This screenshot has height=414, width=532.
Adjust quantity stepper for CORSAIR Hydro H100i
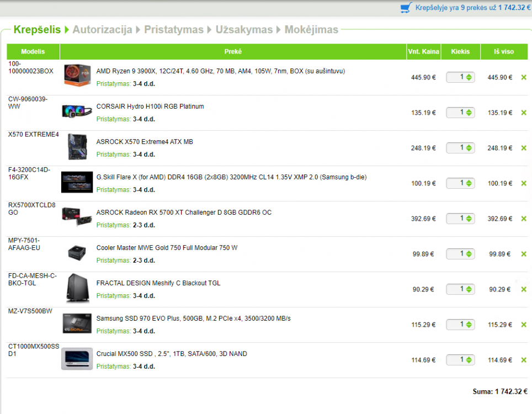point(469,113)
